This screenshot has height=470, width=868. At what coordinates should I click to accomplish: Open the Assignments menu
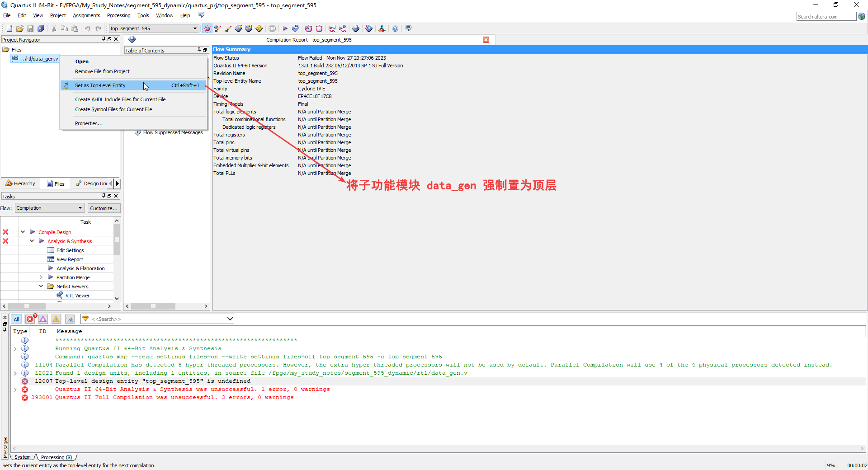[x=86, y=15]
